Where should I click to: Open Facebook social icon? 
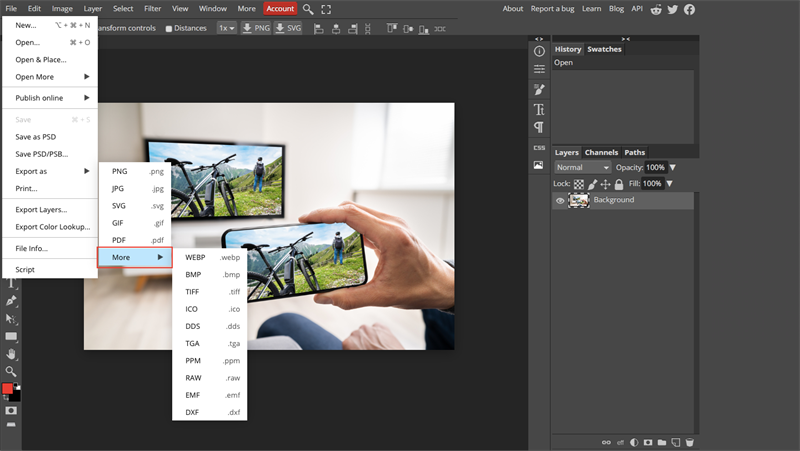point(689,9)
